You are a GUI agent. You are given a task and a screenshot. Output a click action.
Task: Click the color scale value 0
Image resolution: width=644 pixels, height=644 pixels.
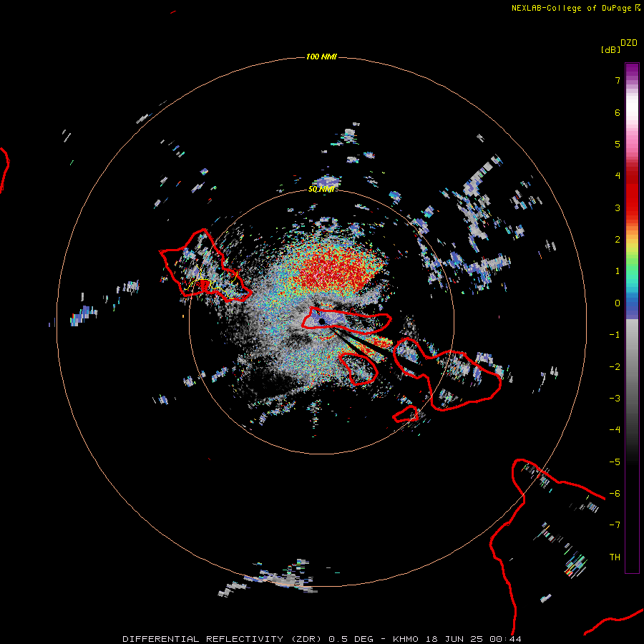tap(618, 303)
